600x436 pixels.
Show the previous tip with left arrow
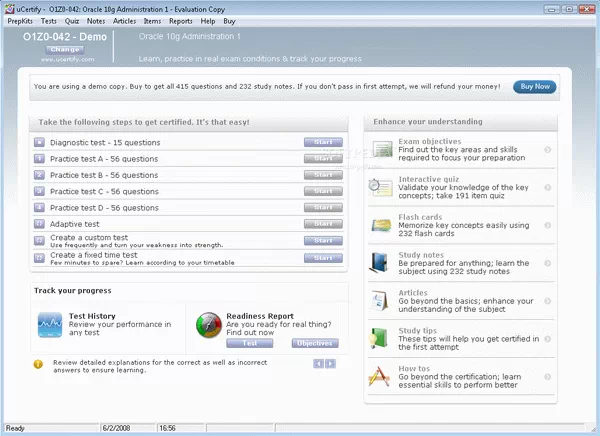point(318,364)
